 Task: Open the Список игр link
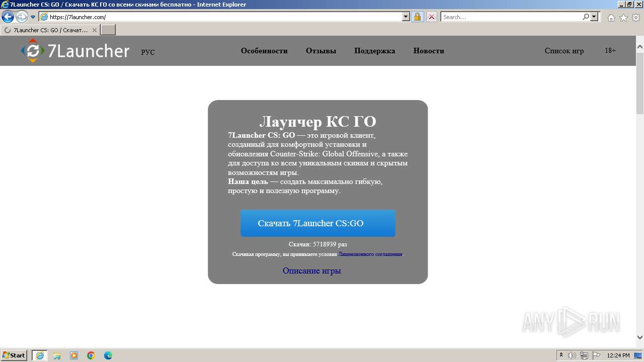click(x=564, y=51)
